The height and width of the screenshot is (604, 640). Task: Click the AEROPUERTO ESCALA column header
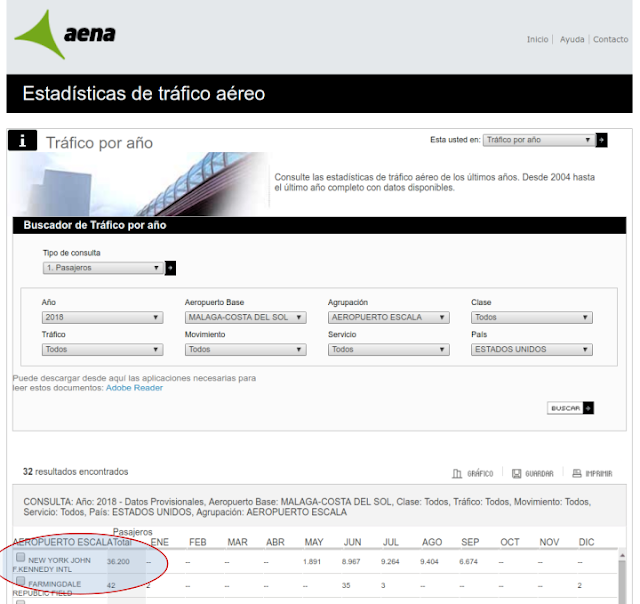62,542
